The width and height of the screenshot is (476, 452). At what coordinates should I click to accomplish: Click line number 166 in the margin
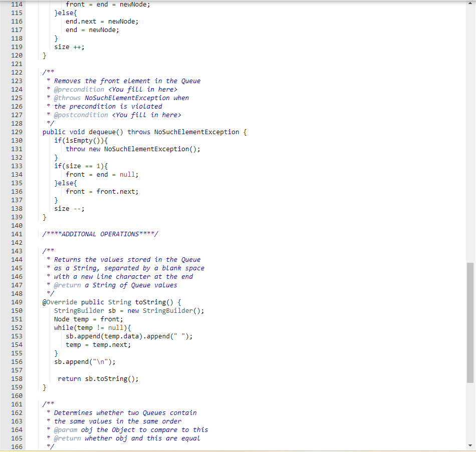pos(17,446)
